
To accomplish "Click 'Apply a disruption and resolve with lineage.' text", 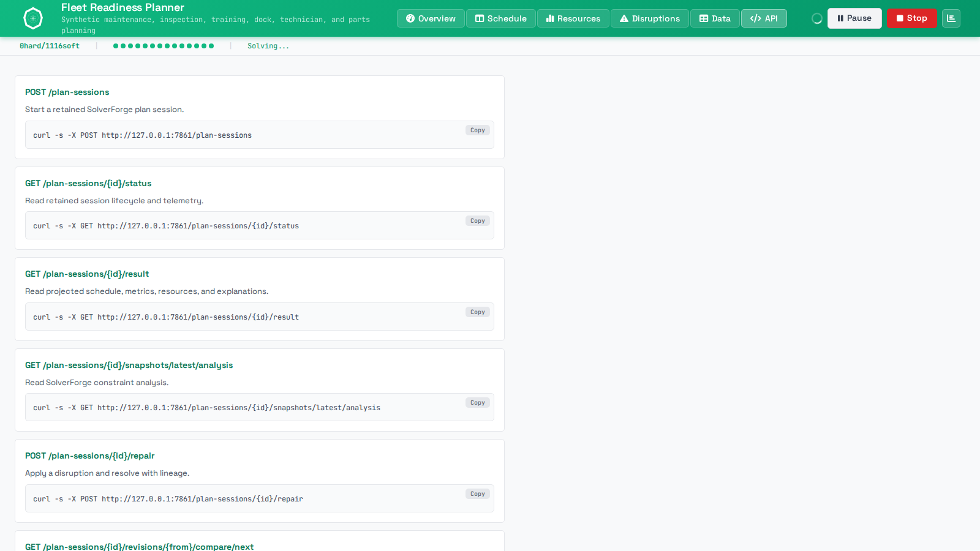I will coord(107,473).
